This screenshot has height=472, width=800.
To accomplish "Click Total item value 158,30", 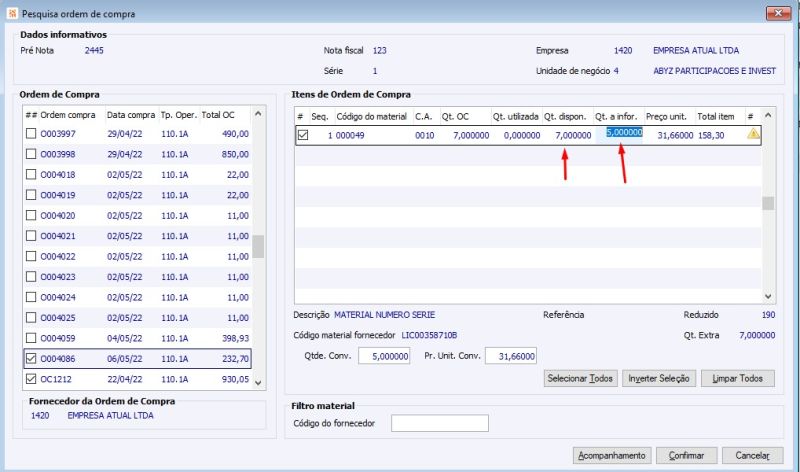I will point(711,135).
